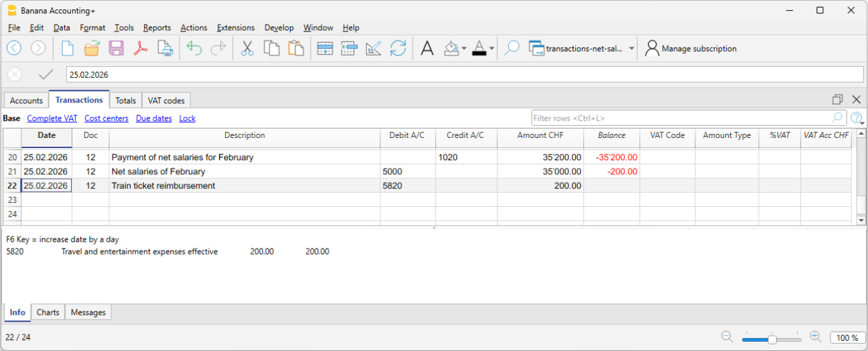The image size is (868, 351).
Task: Expand the fill color dropdown arrow
Action: (x=464, y=48)
